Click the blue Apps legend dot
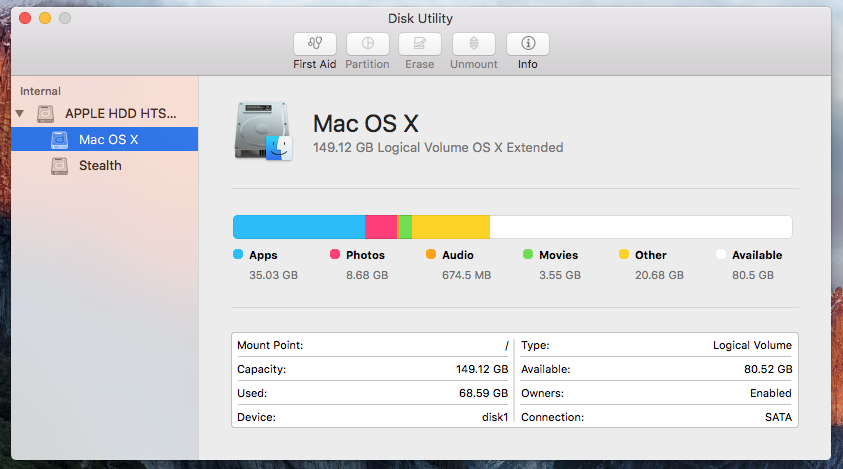 coord(238,254)
